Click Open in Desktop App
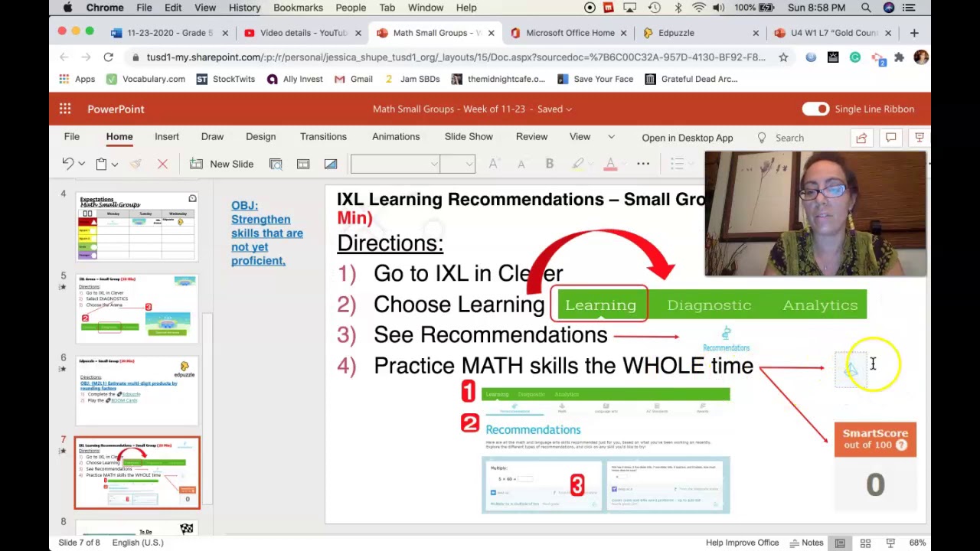The width and height of the screenshot is (980, 551). point(688,138)
